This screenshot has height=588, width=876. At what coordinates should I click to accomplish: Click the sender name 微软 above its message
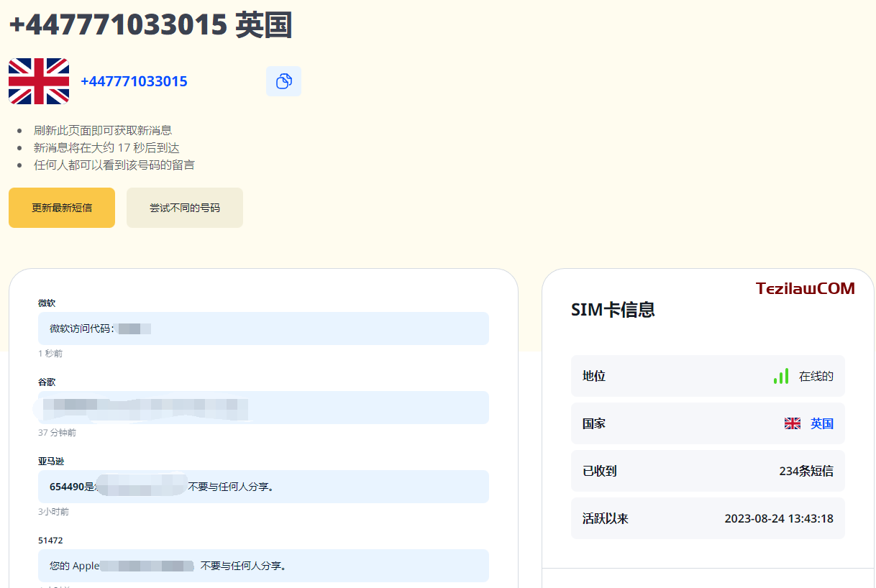[x=47, y=303]
